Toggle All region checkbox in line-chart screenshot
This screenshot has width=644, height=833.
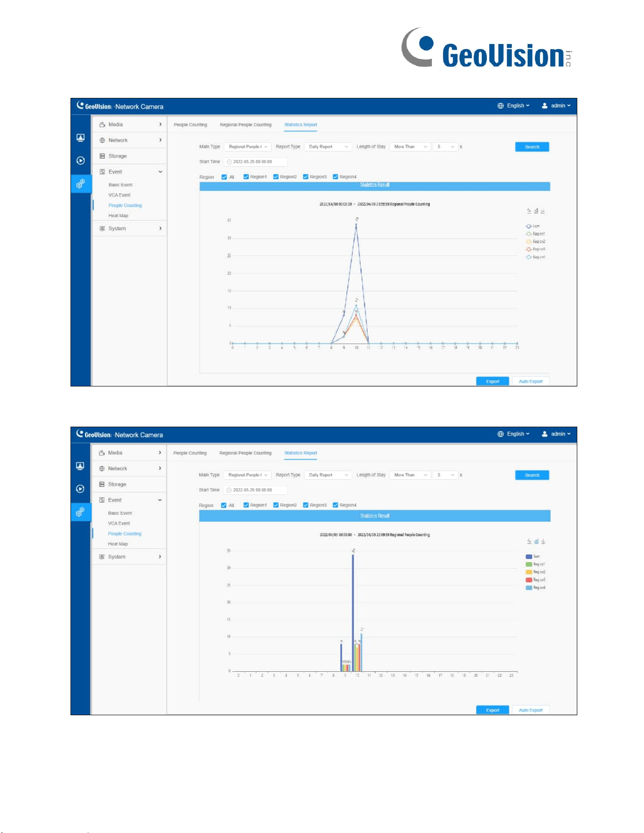[x=224, y=177]
